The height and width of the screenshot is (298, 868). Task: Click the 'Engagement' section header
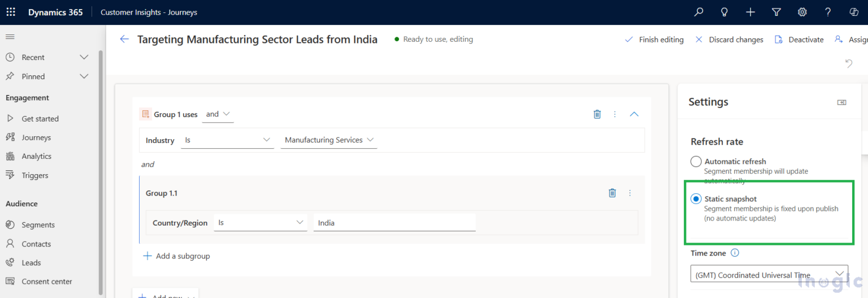[x=27, y=98]
